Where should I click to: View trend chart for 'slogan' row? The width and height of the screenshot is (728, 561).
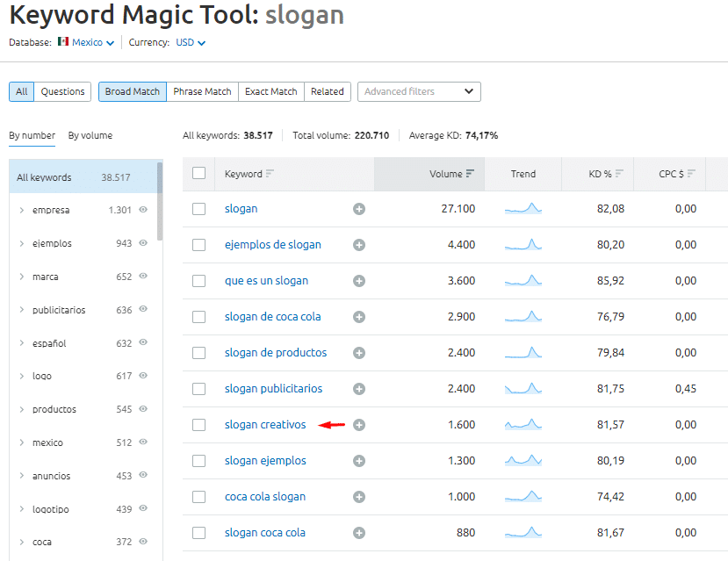(x=523, y=208)
